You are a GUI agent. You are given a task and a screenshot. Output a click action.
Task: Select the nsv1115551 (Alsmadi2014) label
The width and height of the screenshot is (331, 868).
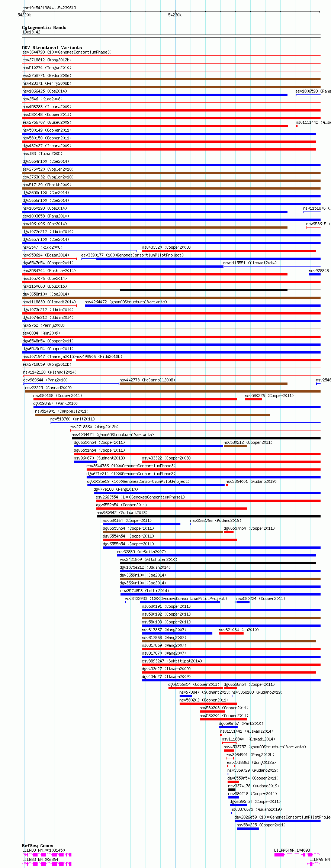(250, 263)
